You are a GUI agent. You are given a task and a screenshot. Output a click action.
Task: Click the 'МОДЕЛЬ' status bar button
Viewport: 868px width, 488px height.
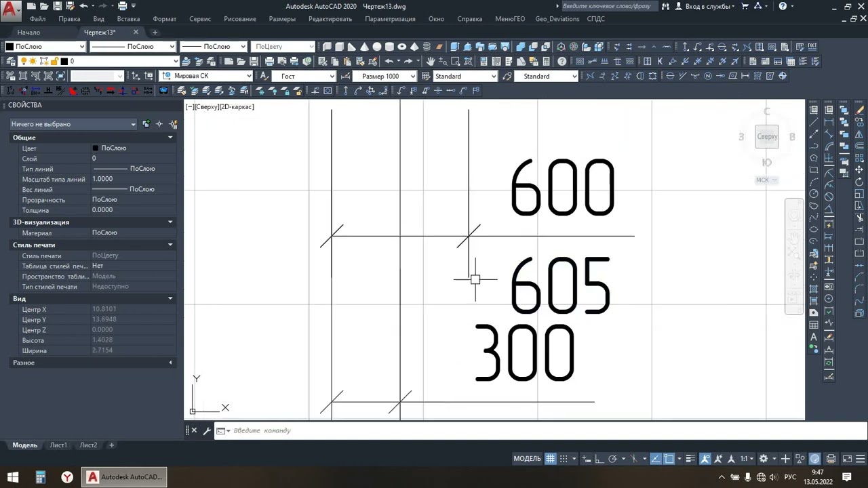coord(528,459)
